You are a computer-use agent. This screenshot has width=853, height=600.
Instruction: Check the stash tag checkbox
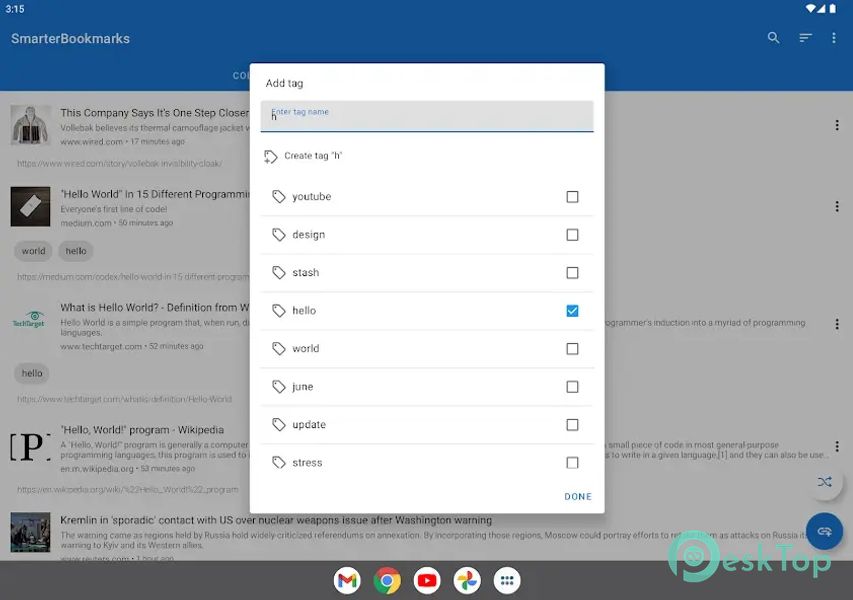pos(572,273)
